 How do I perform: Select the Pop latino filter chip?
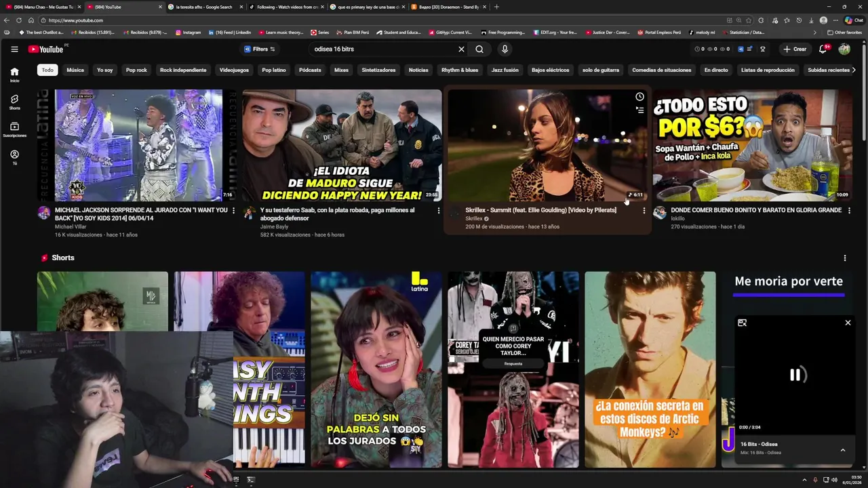(x=274, y=70)
